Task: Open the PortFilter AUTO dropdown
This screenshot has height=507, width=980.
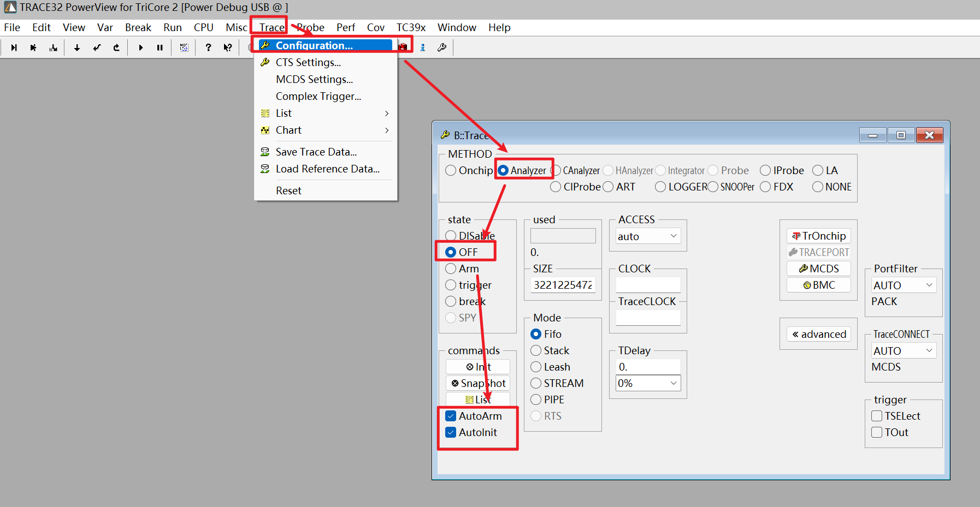Action: (904, 285)
